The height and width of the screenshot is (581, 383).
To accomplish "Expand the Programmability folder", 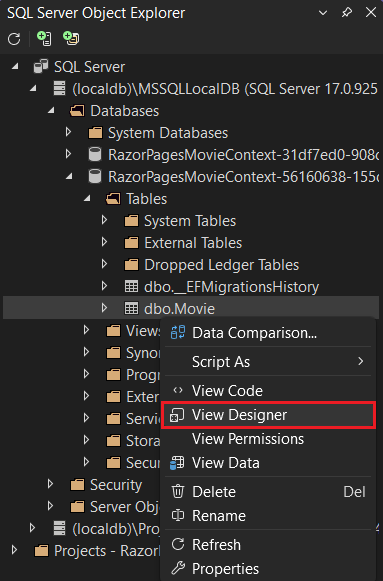I will [x=86, y=374].
